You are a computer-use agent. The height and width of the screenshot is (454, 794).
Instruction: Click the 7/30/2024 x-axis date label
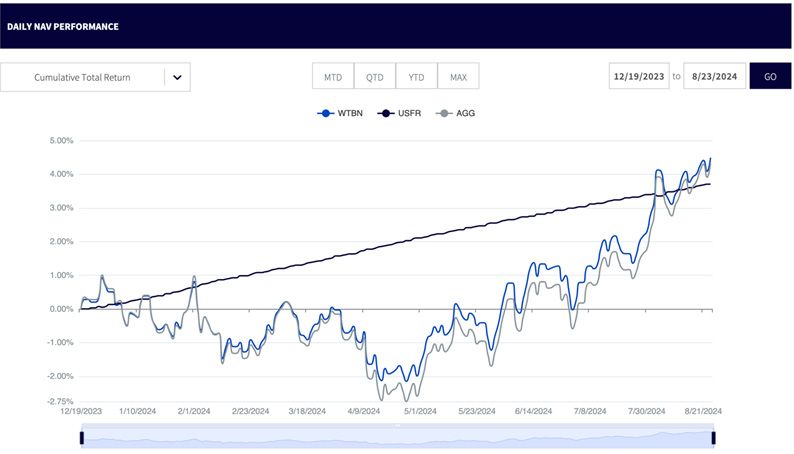point(647,411)
